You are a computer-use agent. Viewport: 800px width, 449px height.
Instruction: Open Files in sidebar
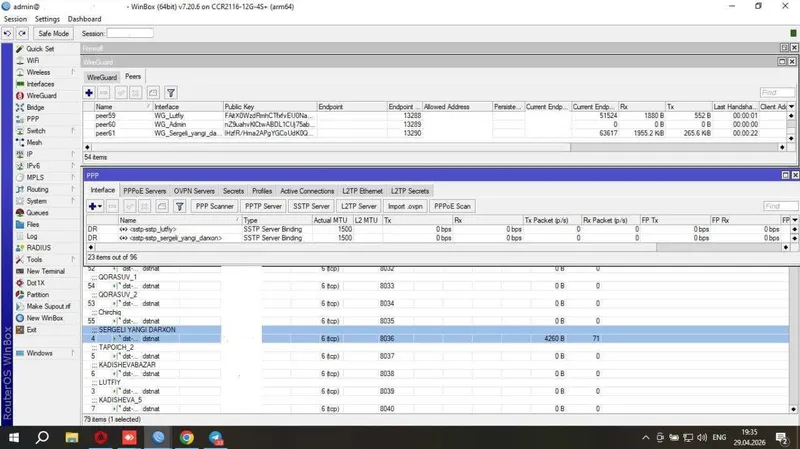tap(33, 224)
